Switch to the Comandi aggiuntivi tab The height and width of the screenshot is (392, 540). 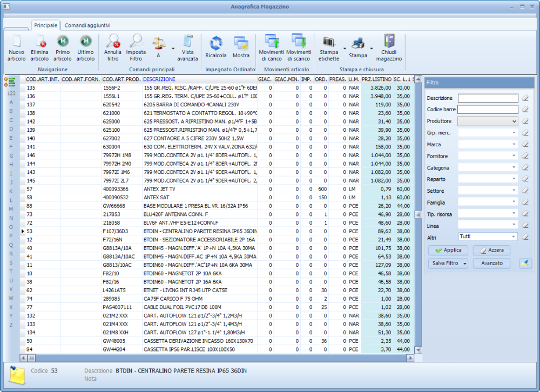(x=87, y=25)
